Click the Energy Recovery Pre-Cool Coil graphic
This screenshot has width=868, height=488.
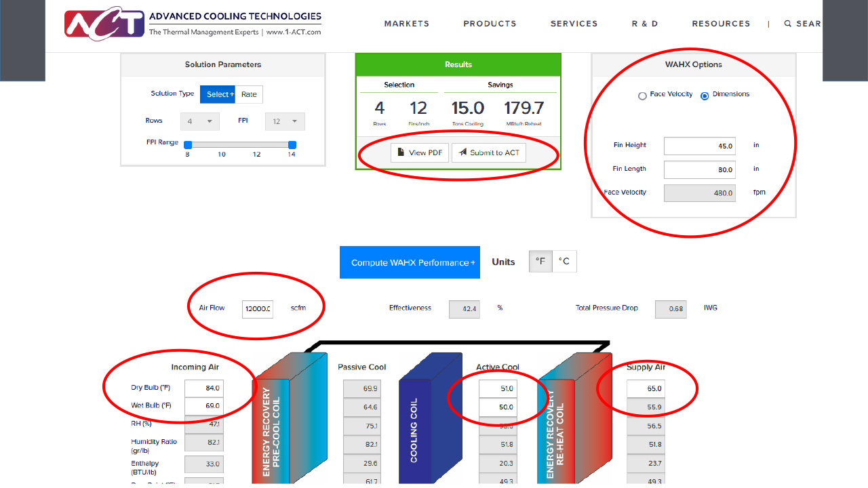(x=290, y=418)
